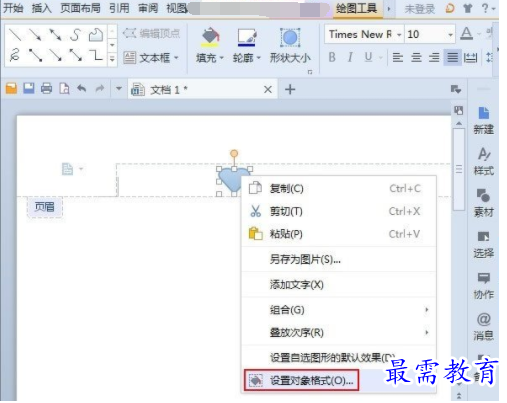Open the font size dropdown
This screenshot has width=507, height=403.
click(450, 35)
